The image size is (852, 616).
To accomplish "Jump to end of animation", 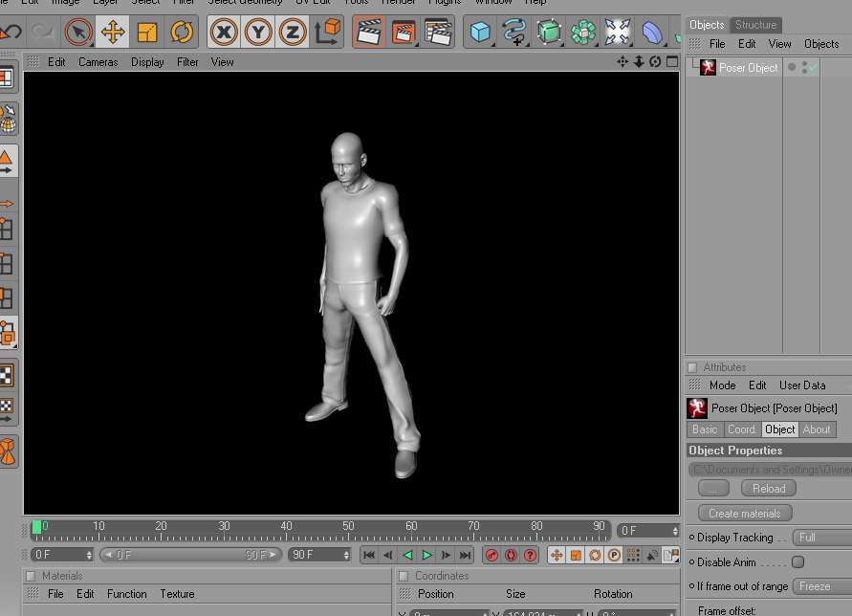I will (465, 555).
